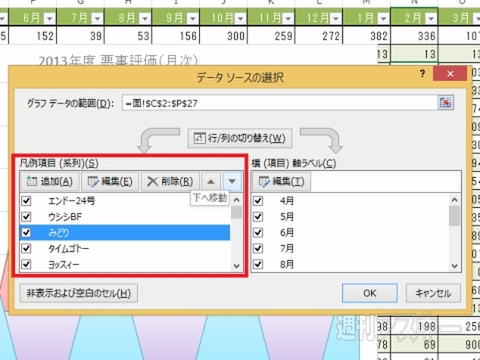Select spreadsheet cell with value 336
The image size is (480, 360).
point(414,36)
